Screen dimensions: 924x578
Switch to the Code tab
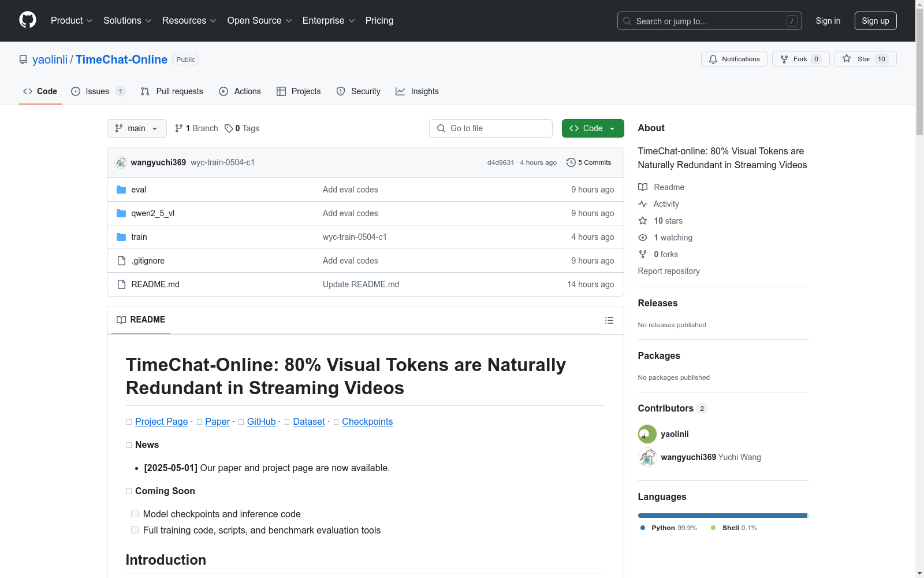(x=40, y=91)
